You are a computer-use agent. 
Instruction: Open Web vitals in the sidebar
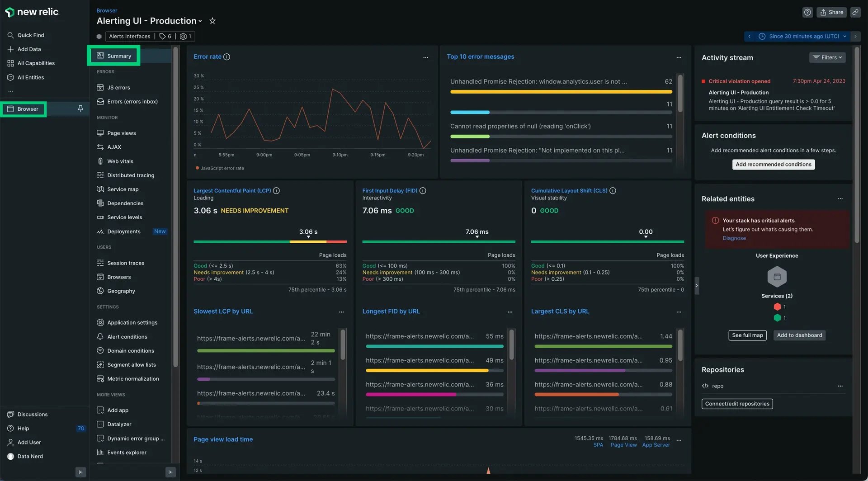coord(120,161)
